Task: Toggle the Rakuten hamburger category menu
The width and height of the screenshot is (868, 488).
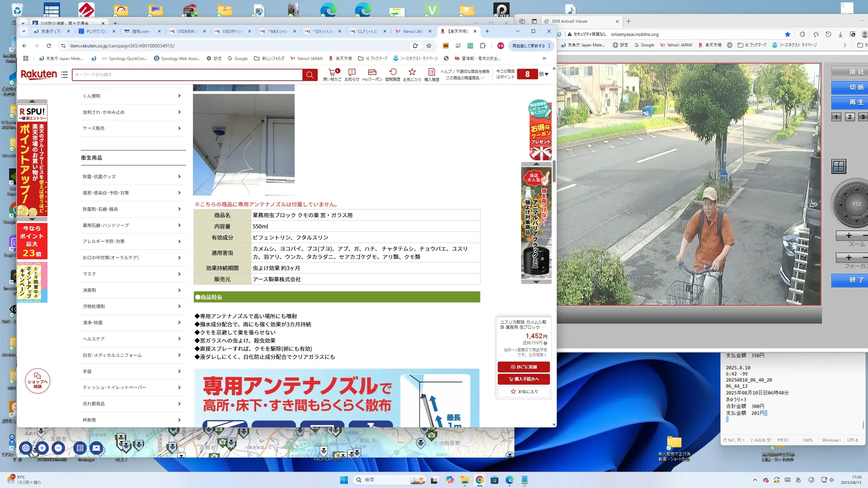Action: pyautogui.click(x=64, y=75)
